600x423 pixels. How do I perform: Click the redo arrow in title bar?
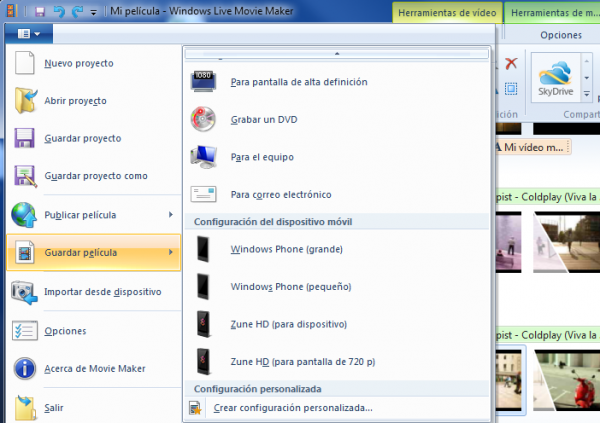[x=78, y=11]
